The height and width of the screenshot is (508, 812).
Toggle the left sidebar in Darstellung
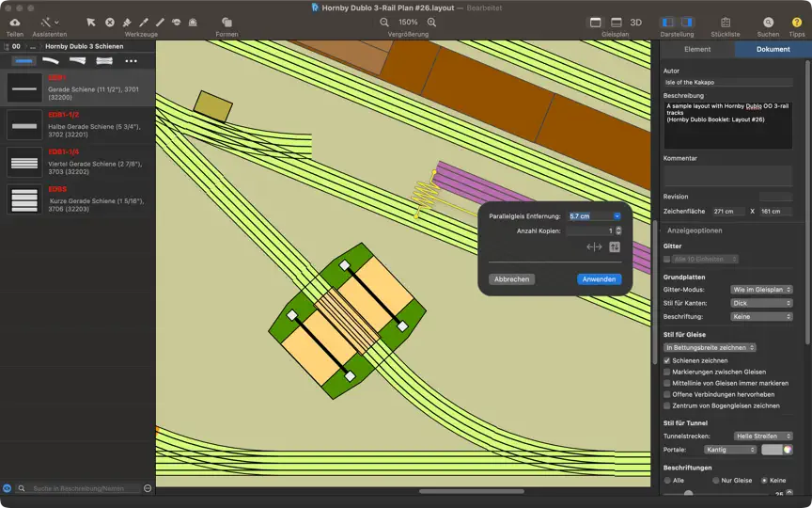(x=668, y=23)
